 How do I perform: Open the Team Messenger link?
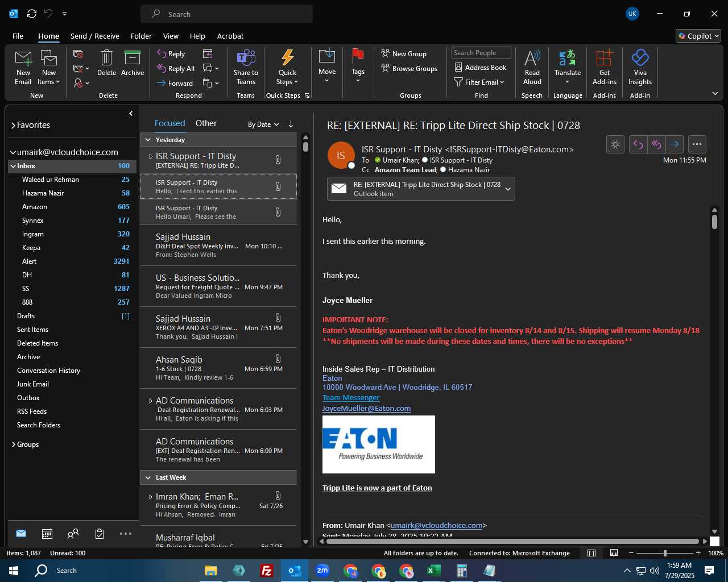coord(351,398)
